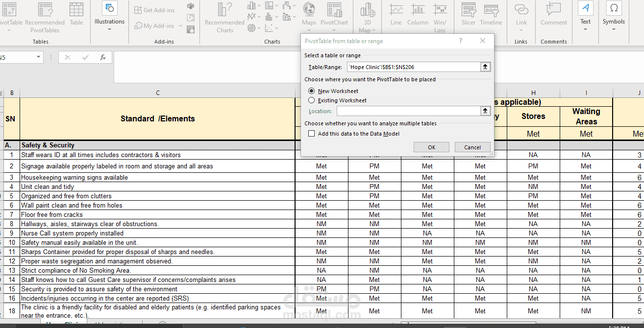Click the Table/Range input field
Viewport: 644px width, 328px height.
click(413, 67)
